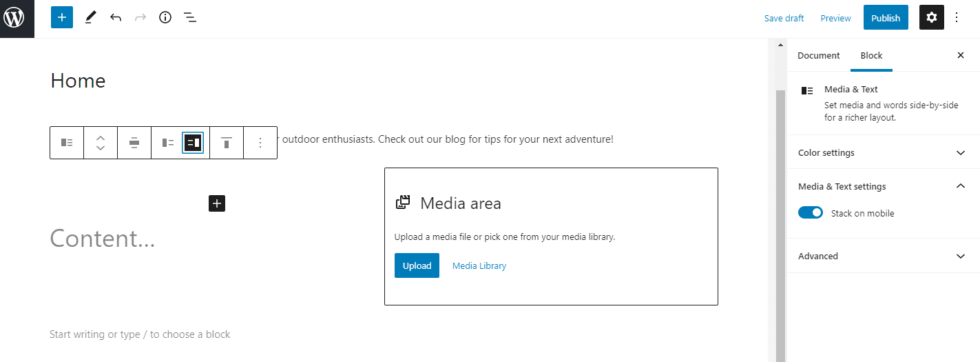Click the Undo arrow
This screenshot has height=362, width=980.
116,18
